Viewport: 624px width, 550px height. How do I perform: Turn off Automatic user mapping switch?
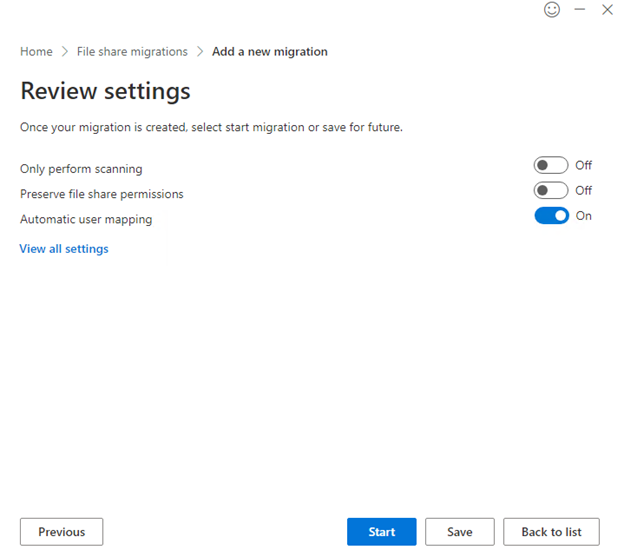551,216
